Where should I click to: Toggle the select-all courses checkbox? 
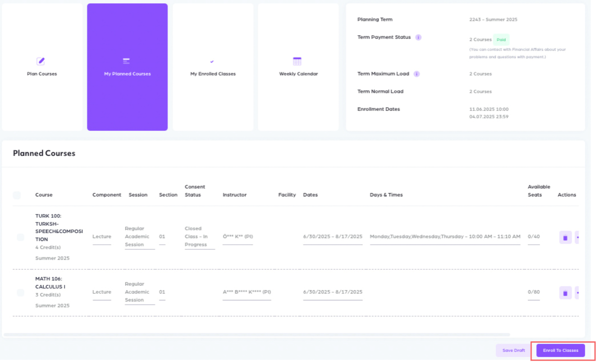[17, 195]
